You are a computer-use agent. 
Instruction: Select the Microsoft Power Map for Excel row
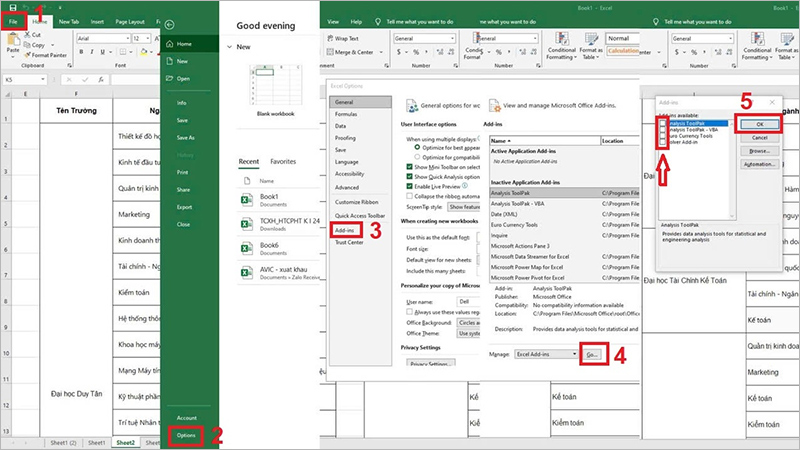pyautogui.click(x=564, y=267)
